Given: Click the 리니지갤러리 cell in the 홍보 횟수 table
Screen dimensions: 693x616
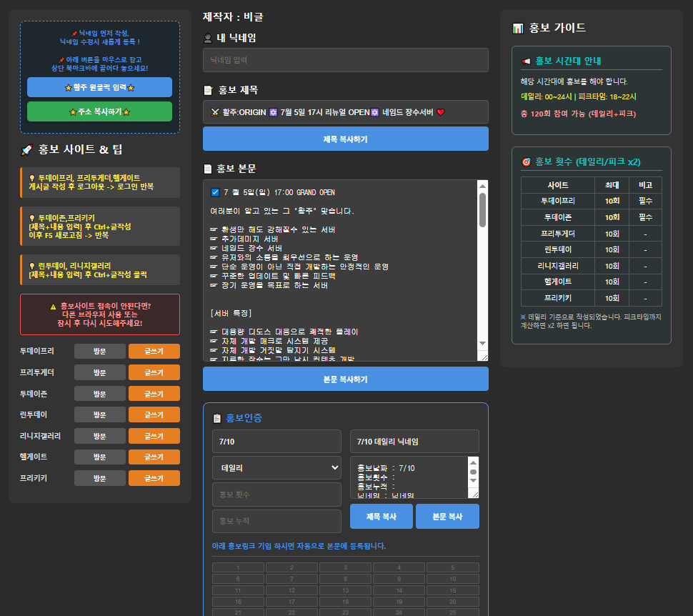Looking at the screenshot, I should coord(558,266).
